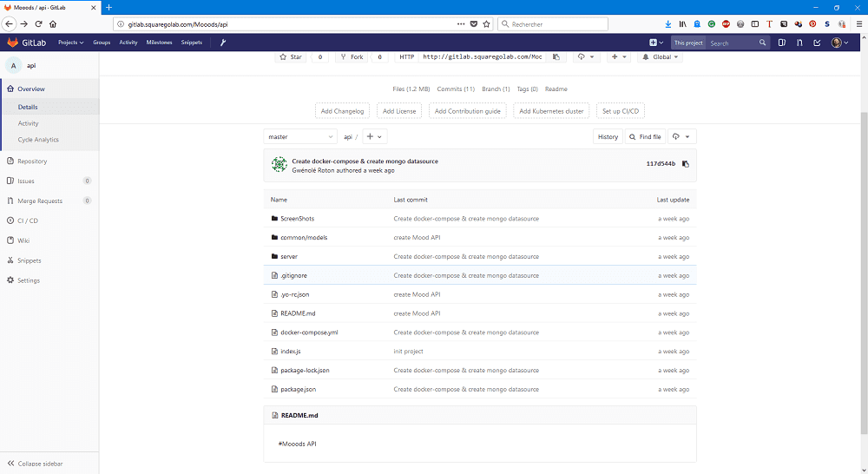
Task: Open the Projects dropdown in the navbar
Action: coord(71,43)
